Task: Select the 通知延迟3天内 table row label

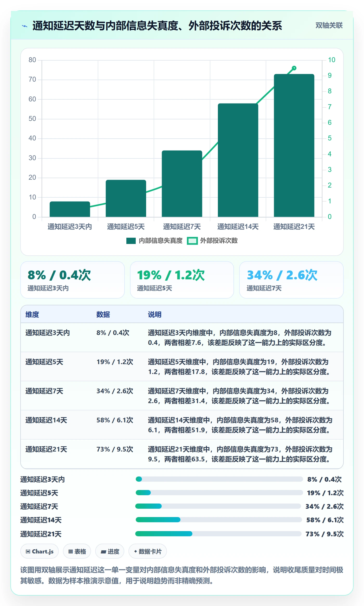Action: 48,333
